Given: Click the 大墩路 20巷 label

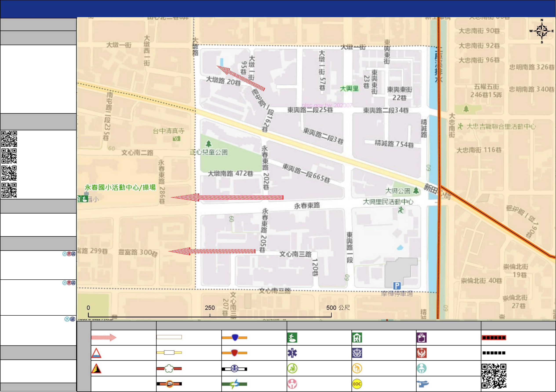Looking at the screenshot, I should coord(223,81).
